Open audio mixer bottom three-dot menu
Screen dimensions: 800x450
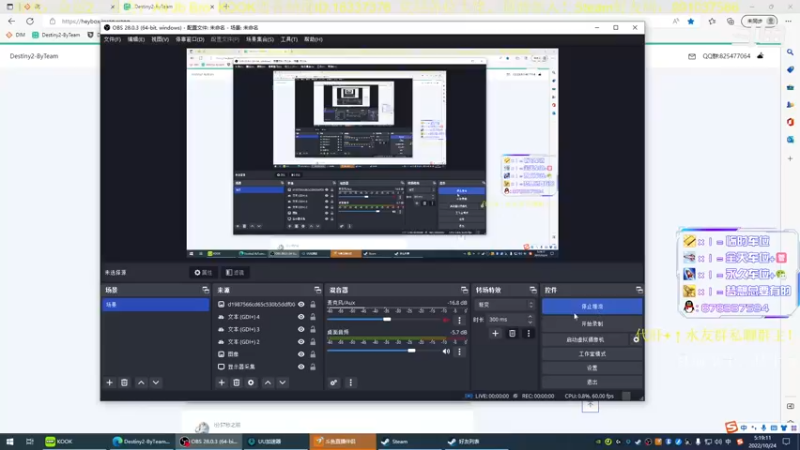351,383
